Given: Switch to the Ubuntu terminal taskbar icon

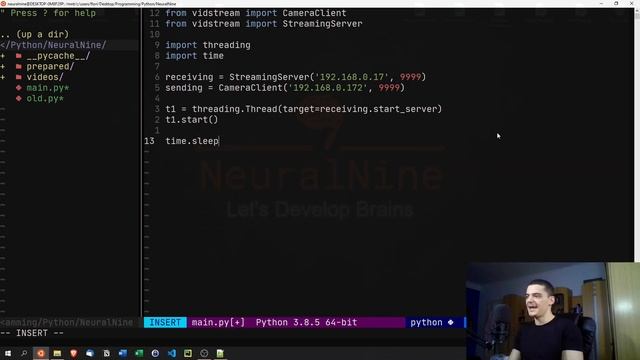Looking at the screenshot, I should click(x=41, y=353).
